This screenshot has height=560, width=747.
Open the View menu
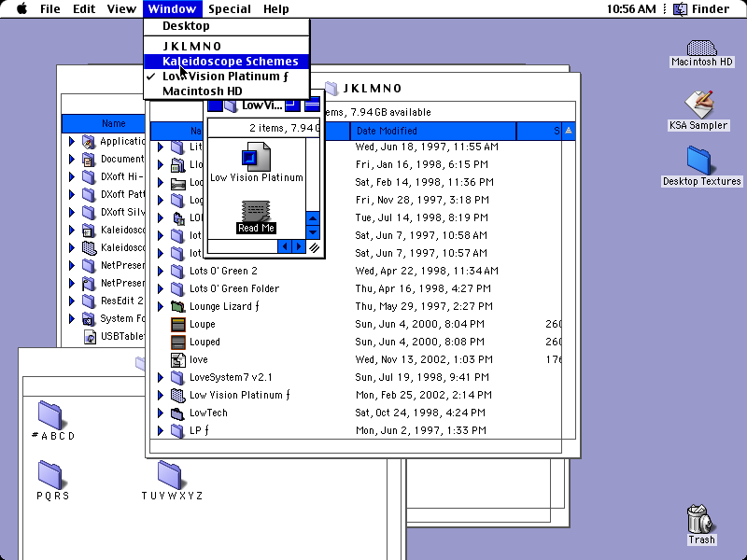point(121,8)
